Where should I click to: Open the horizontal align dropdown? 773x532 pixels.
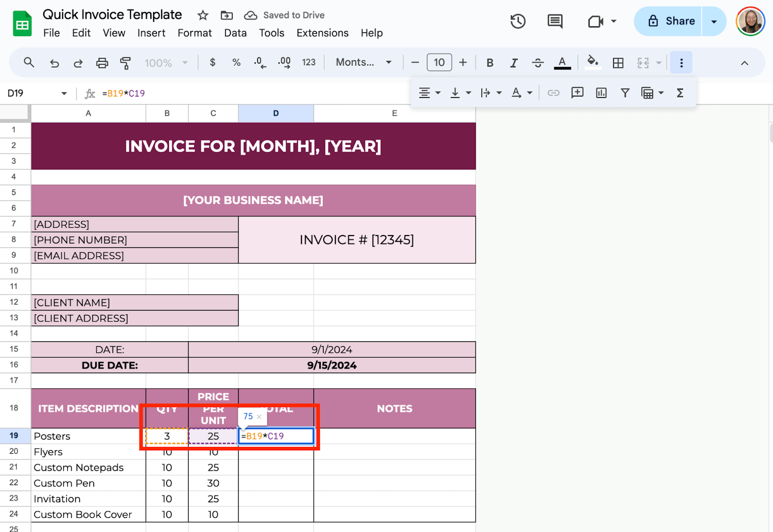(x=429, y=93)
